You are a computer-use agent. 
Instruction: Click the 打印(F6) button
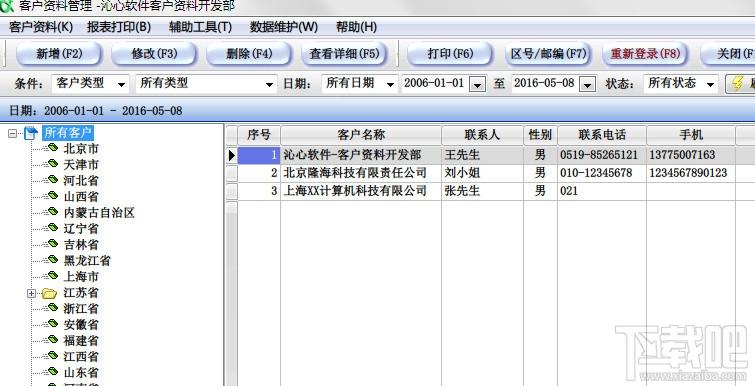point(450,53)
